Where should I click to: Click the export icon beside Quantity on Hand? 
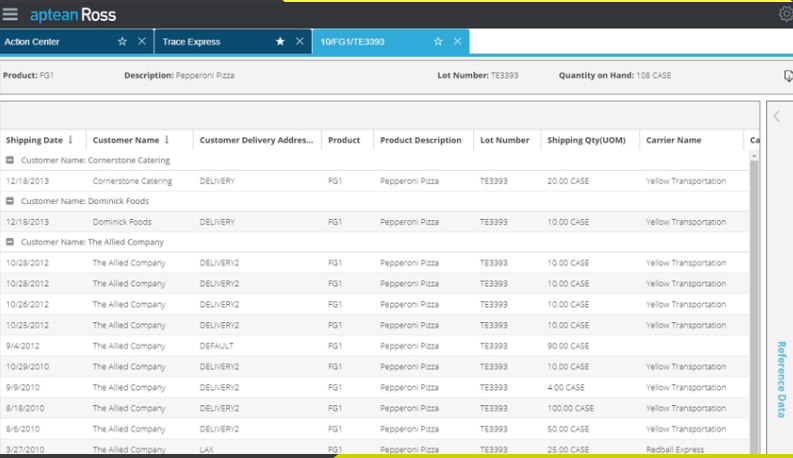(788, 76)
